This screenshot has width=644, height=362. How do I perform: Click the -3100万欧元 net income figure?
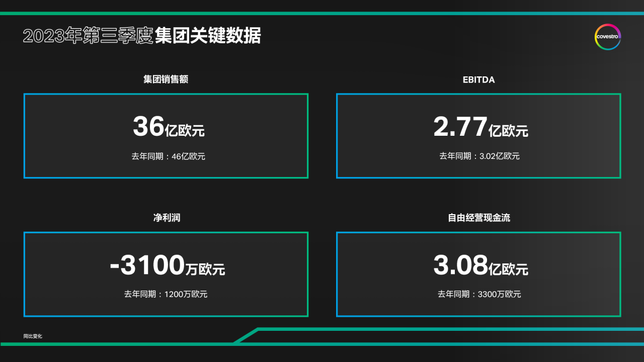coord(167,265)
